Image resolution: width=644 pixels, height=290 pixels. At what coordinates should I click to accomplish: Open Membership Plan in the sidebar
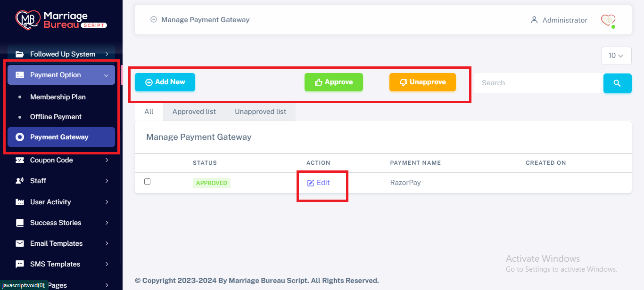[x=58, y=97]
